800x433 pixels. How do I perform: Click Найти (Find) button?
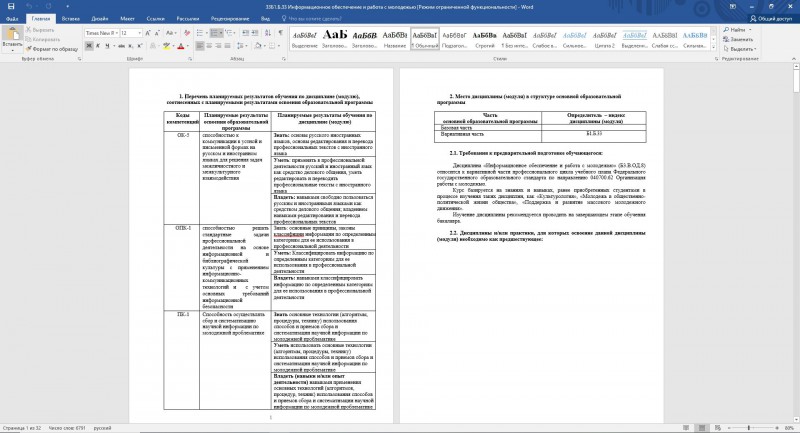[737, 30]
